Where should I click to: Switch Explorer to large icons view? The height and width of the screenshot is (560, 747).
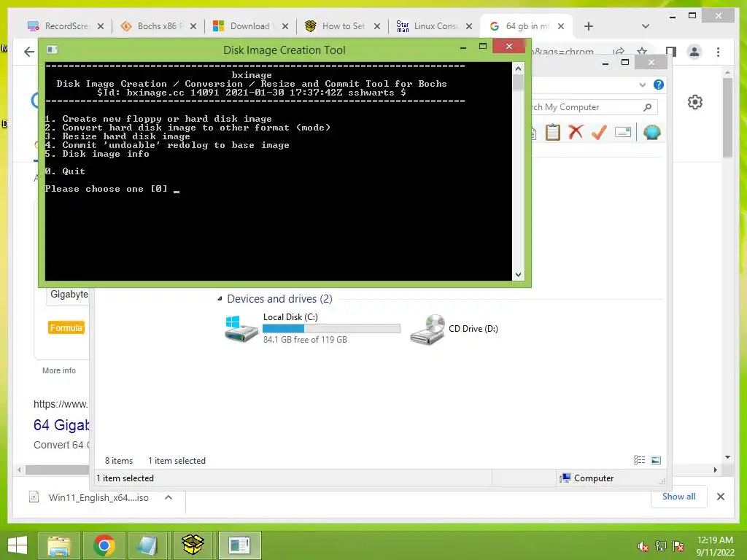coord(656,459)
